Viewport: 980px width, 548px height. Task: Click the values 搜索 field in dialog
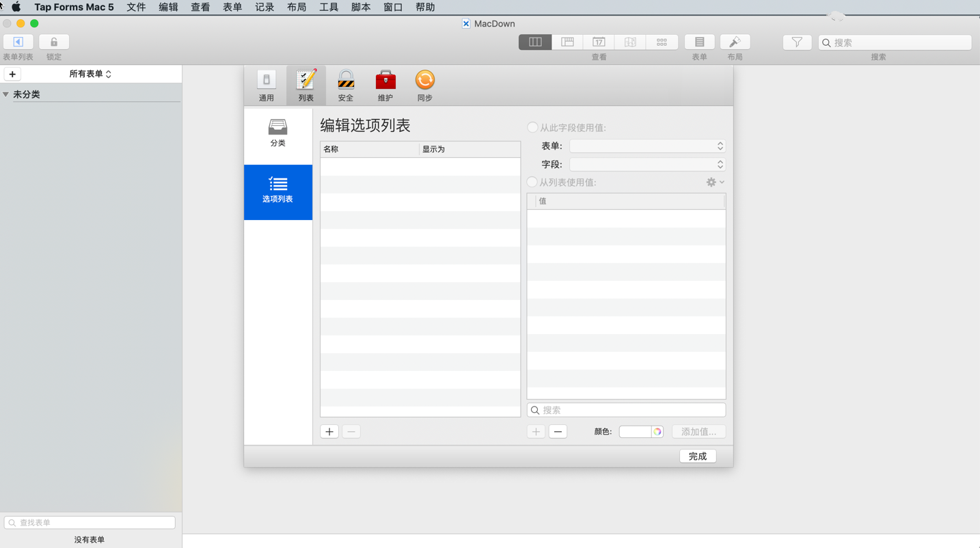coord(626,410)
